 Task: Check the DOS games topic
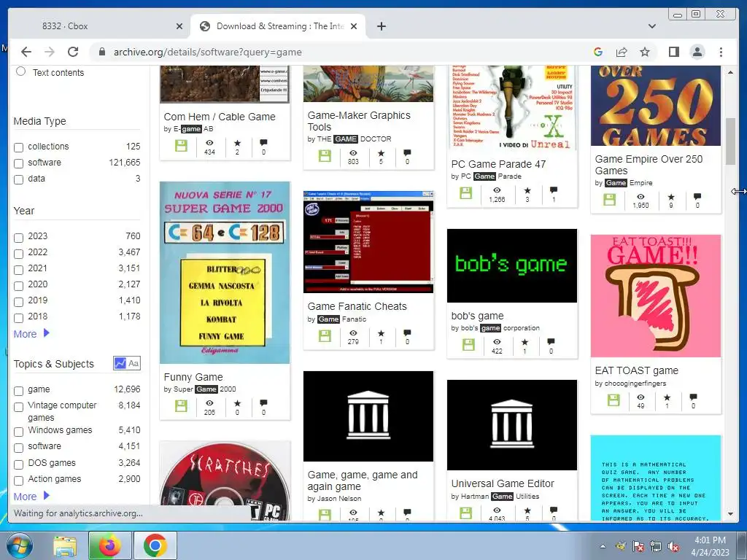coord(18,464)
